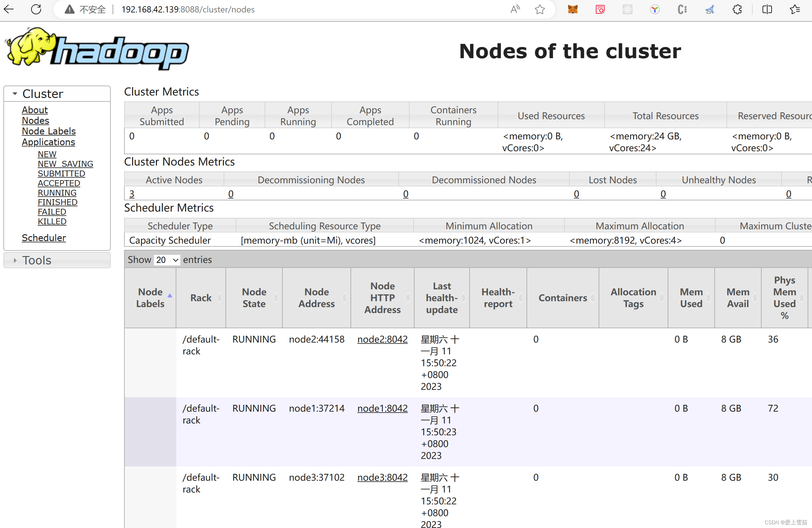Open the Show entries dropdown
Image resolution: width=812 pixels, height=528 pixels.
pos(167,260)
